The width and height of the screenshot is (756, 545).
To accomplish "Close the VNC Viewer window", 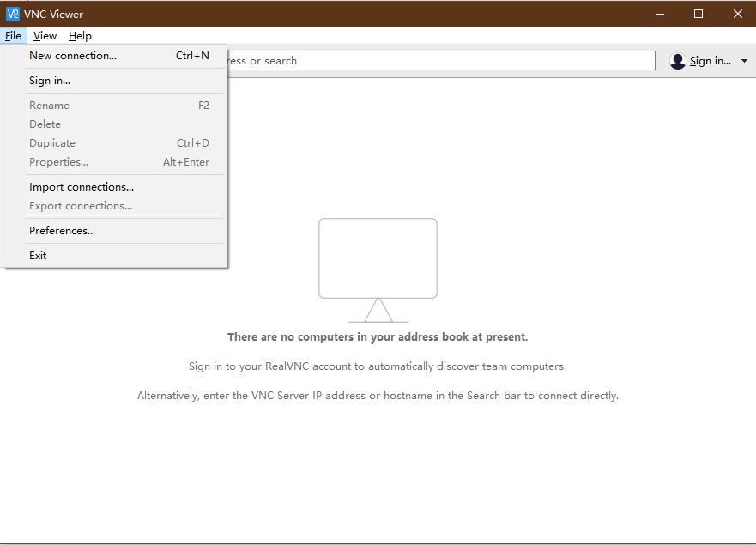I will coord(737,14).
